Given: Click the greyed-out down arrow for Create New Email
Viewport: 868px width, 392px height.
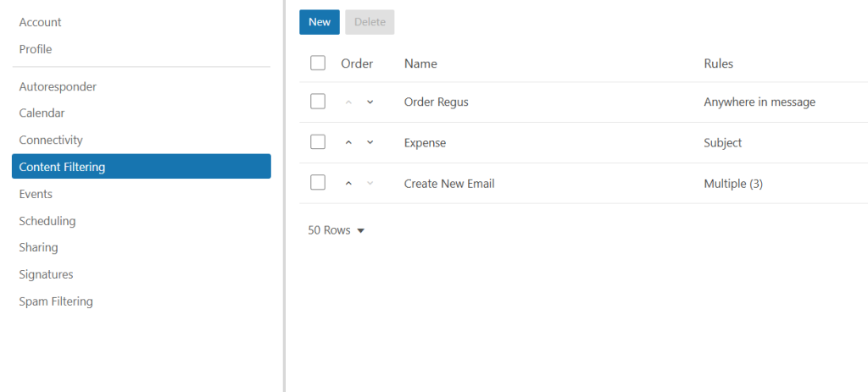Looking at the screenshot, I should pos(370,184).
